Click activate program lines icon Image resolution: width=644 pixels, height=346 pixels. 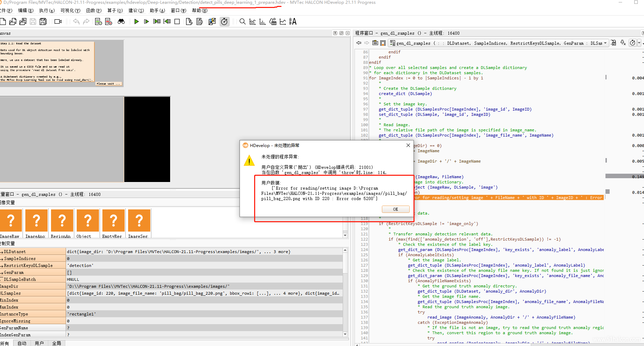(x=99, y=21)
